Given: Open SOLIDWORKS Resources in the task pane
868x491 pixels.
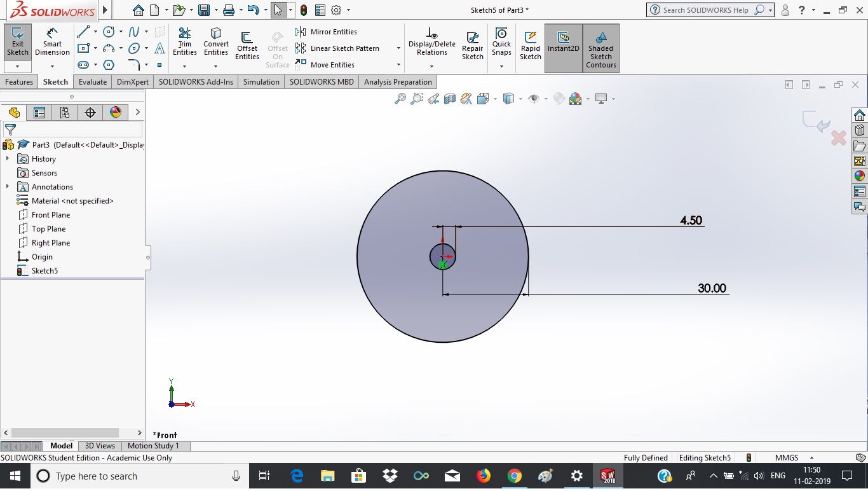Looking at the screenshot, I should 860,115.
